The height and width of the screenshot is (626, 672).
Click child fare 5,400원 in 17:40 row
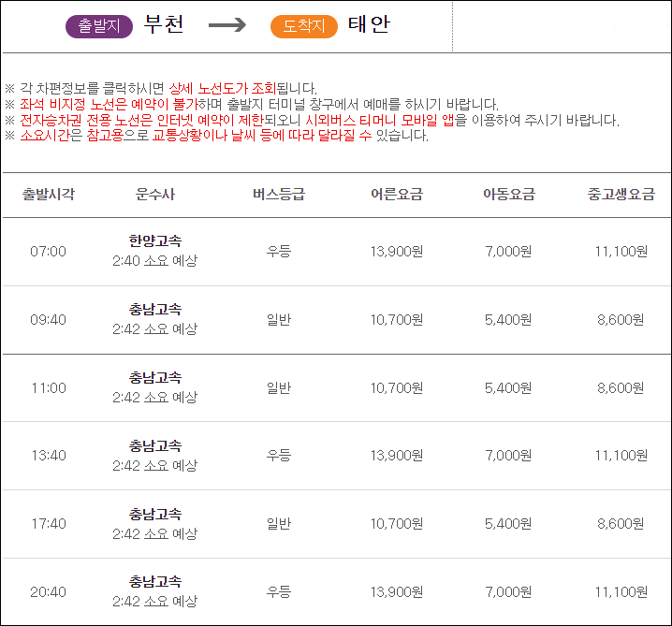click(508, 524)
